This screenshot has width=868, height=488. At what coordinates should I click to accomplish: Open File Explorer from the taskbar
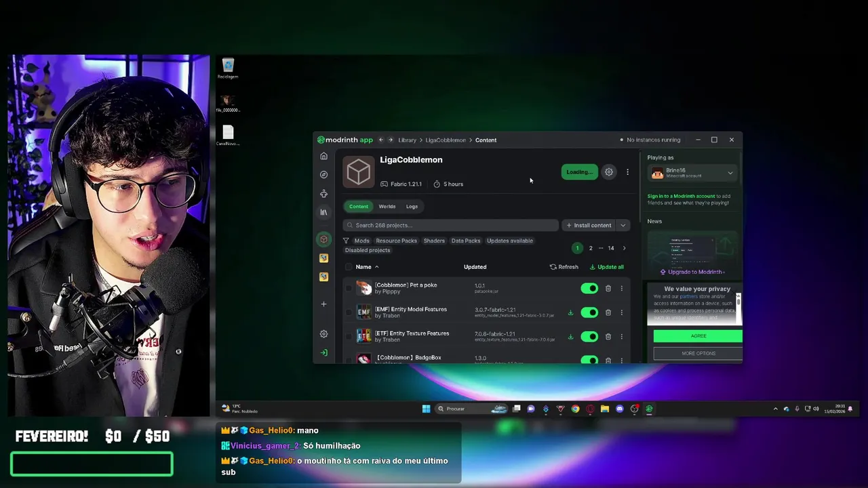pyautogui.click(x=604, y=409)
